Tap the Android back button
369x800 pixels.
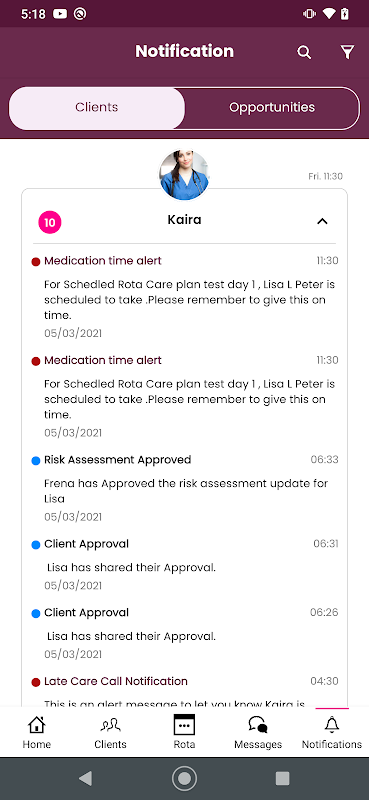click(x=85, y=778)
